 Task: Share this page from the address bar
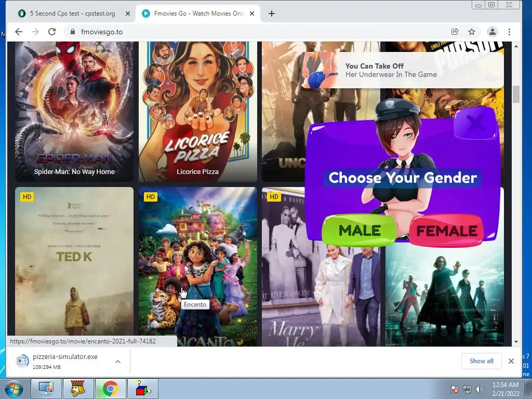(455, 32)
